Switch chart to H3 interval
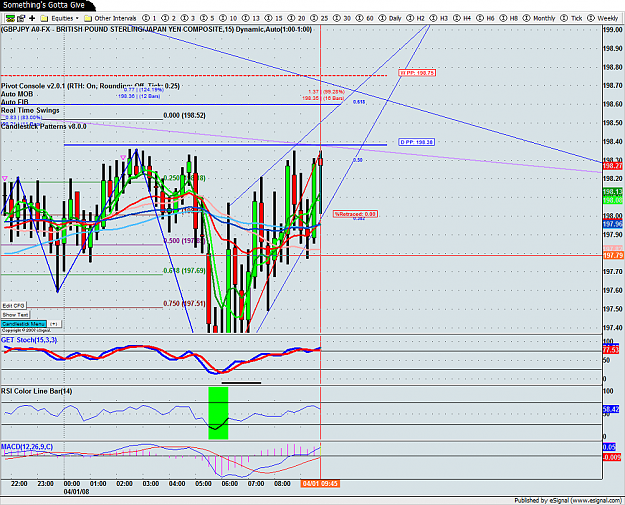 tap(439, 18)
